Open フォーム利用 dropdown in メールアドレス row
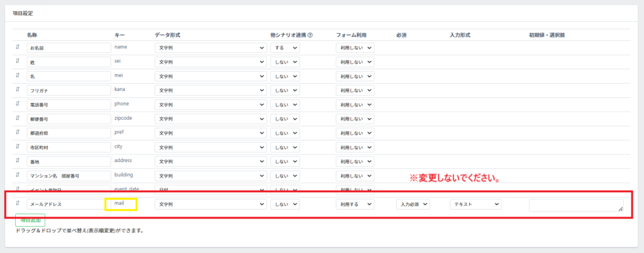The height and width of the screenshot is (253, 644). pos(355,205)
